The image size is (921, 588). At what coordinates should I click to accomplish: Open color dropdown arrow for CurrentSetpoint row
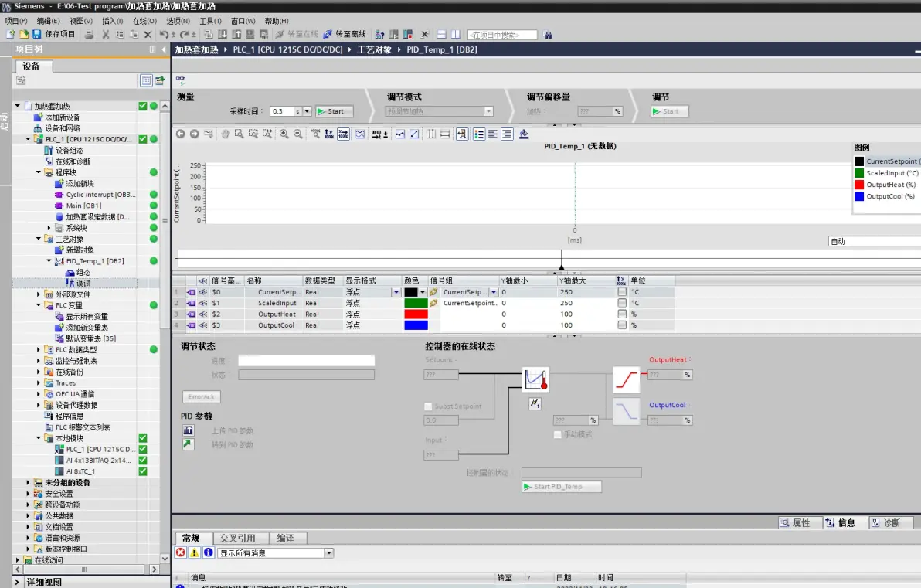[423, 292]
